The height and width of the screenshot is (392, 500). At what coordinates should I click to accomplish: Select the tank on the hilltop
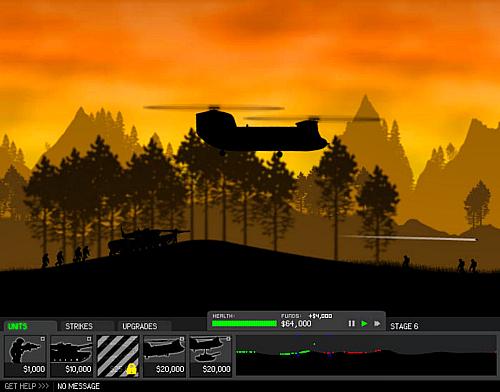point(147,241)
